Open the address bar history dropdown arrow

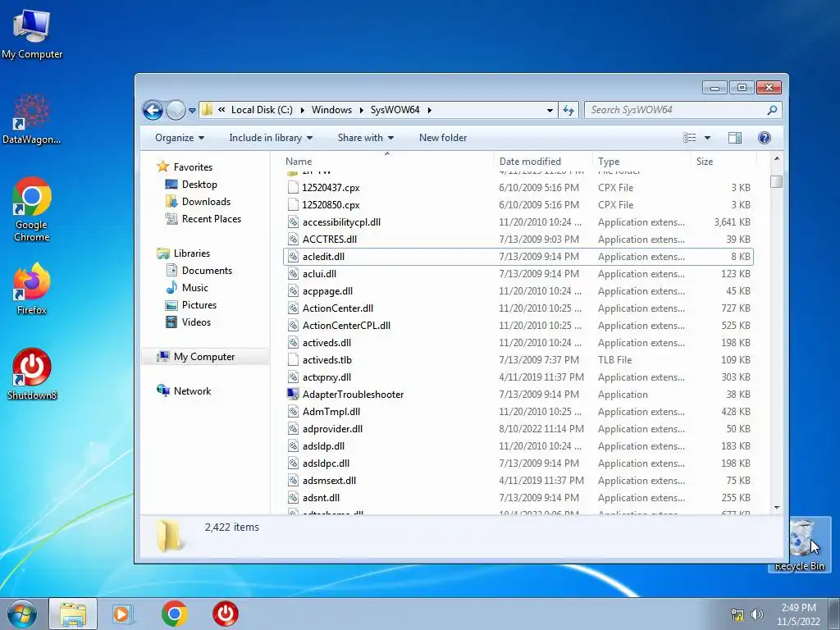(550, 111)
